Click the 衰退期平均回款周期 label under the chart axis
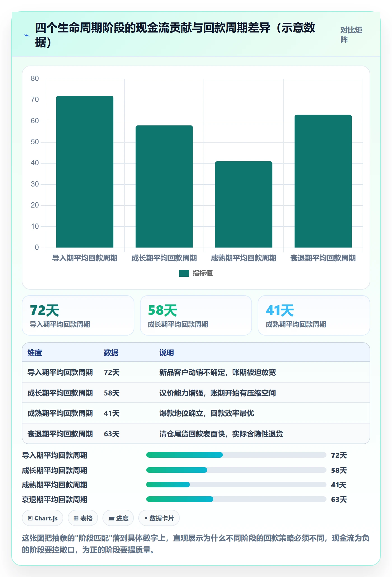 [323, 258]
